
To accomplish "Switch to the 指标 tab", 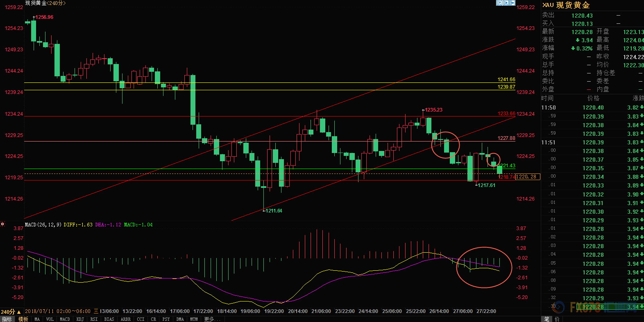I will click(7, 319).
